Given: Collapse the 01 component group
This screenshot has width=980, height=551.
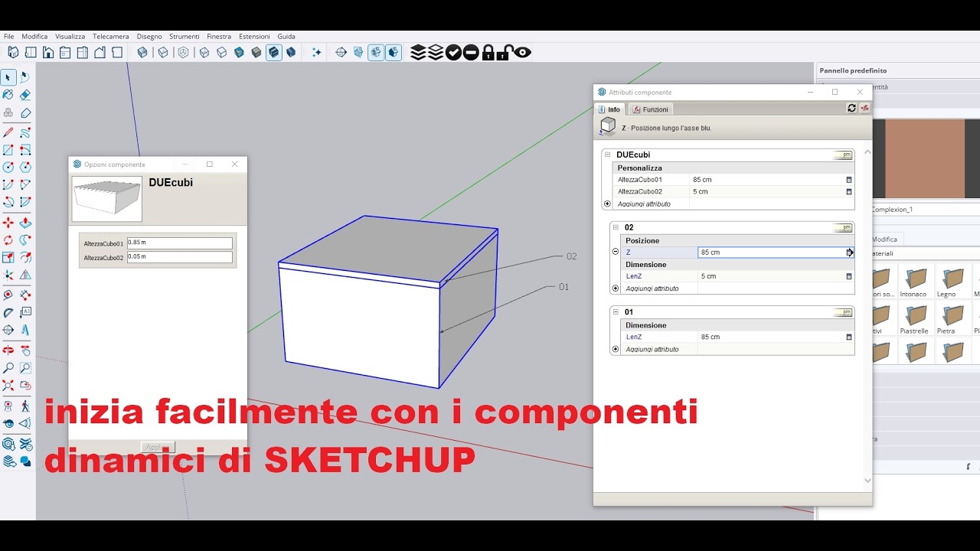Looking at the screenshot, I should (x=617, y=311).
